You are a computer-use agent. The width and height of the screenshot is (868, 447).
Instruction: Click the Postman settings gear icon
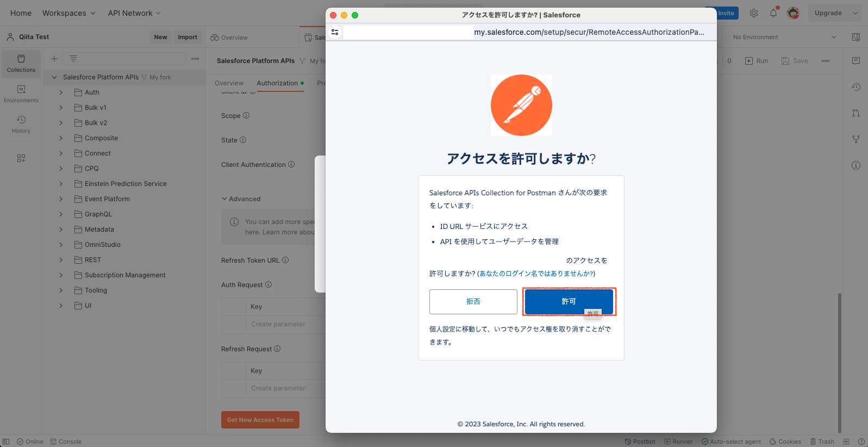coord(754,13)
